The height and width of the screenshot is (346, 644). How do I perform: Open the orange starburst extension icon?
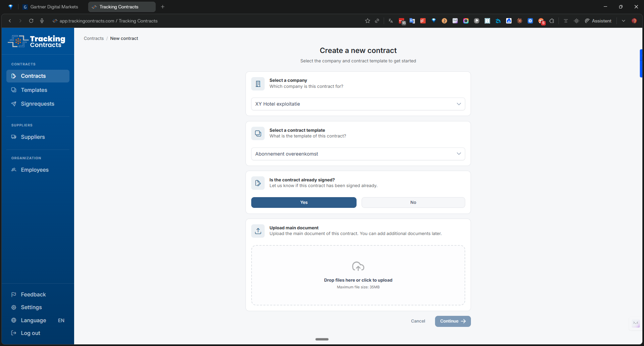click(520, 21)
